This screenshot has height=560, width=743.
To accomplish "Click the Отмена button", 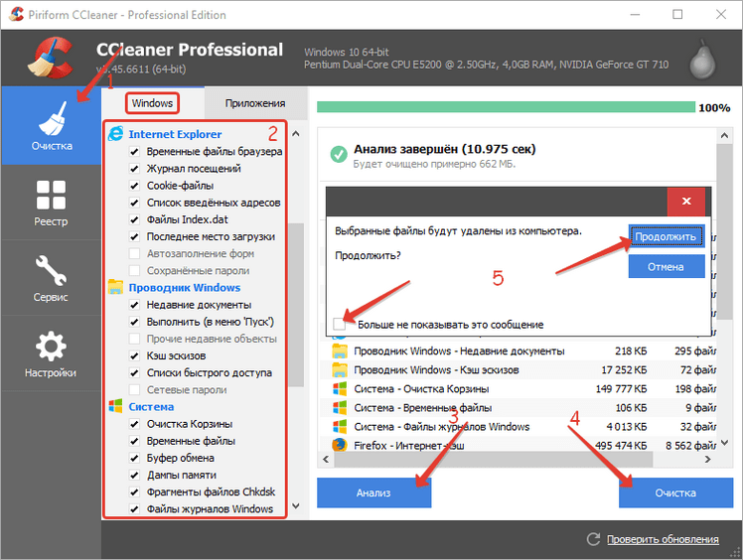I will coord(666,267).
